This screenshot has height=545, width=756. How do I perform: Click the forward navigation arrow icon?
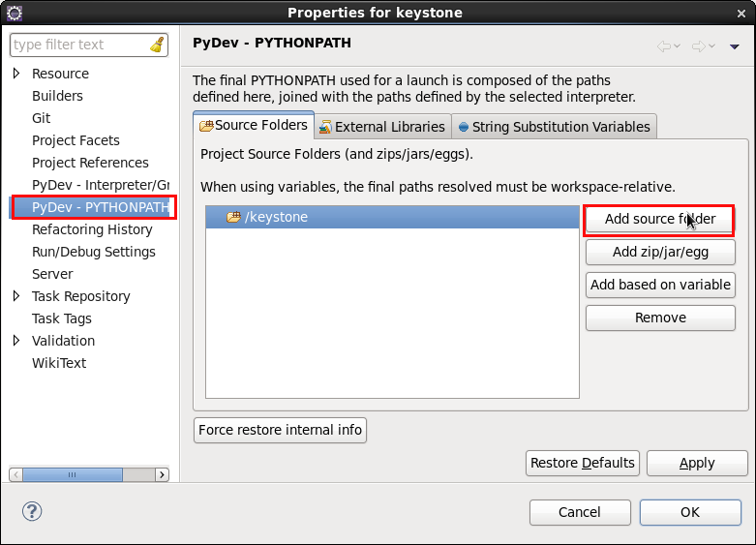(x=698, y=45)
